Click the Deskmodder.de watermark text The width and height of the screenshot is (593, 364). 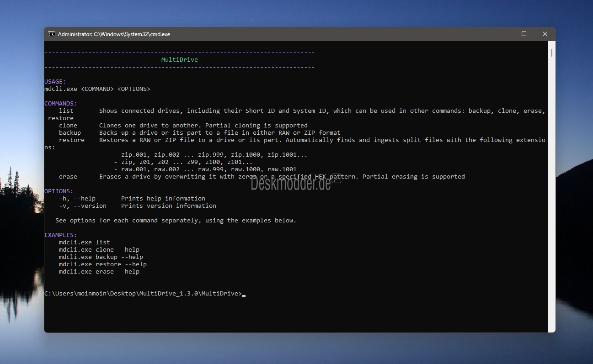(x=291, y=184)
